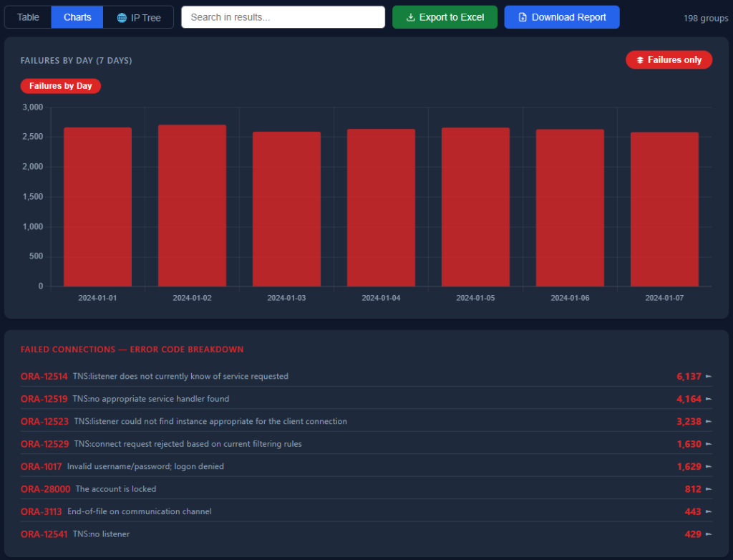
Task: Toggle the Failures by Day legend pill
Action: 61,86
